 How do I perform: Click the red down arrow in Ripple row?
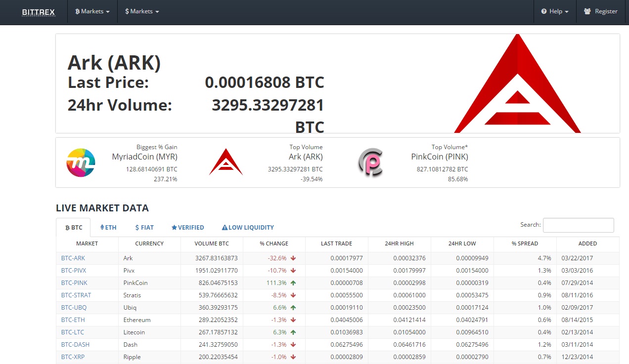[293, 357]
